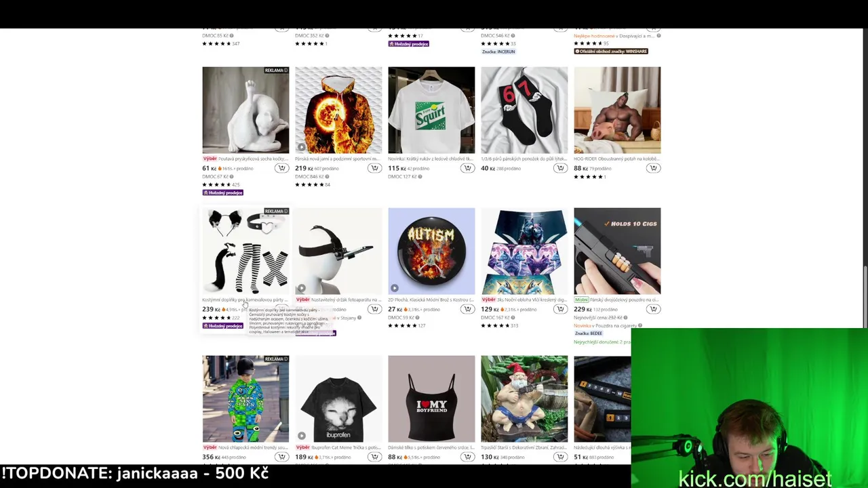
Task: Add the white cat statue to cart
Action: pos(281,168)
